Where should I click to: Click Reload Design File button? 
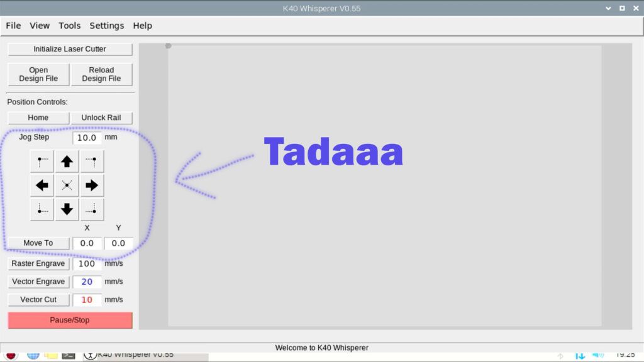tap(101, 74)
